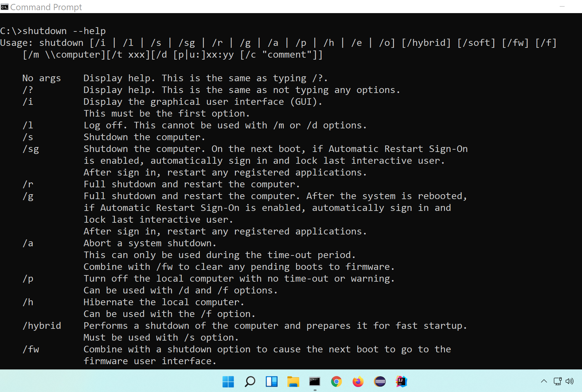This screenshot has height=392, width=582.
Task: Click the '[/m \\computer]' usage text
Action: click(x=64, y=54)
